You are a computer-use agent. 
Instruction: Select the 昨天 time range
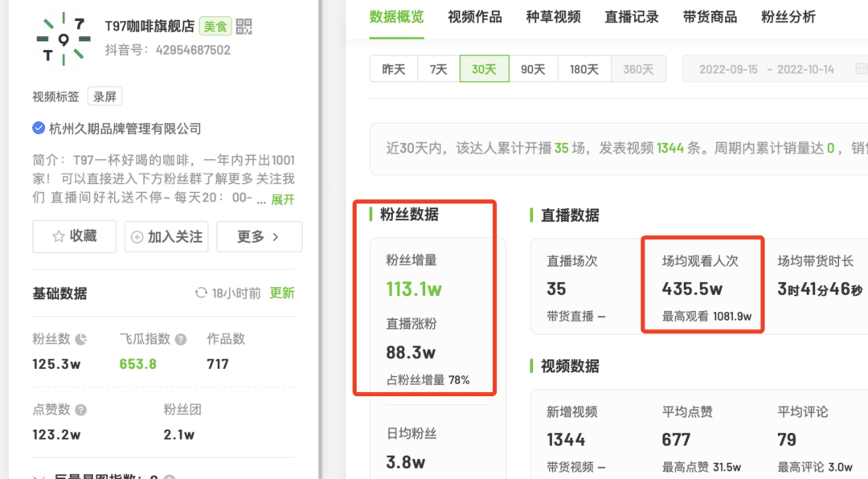[394, 69]
